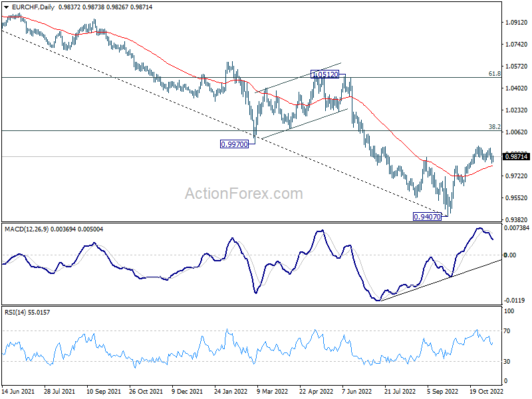Select the 0.94070 low price label
This screenshot has height=399, width=532.
pyautogui.click(x=427, y=217)
